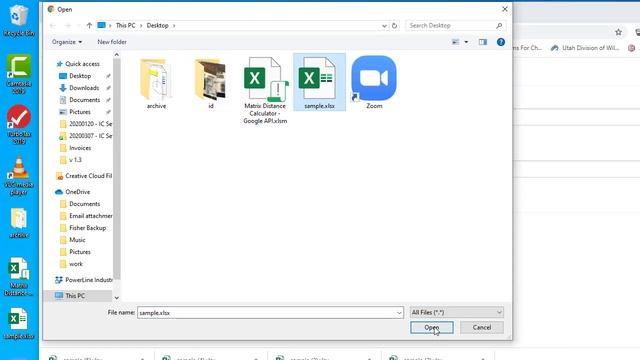
Task: Close the Open dialog window
Action: (x=504, y=9)
